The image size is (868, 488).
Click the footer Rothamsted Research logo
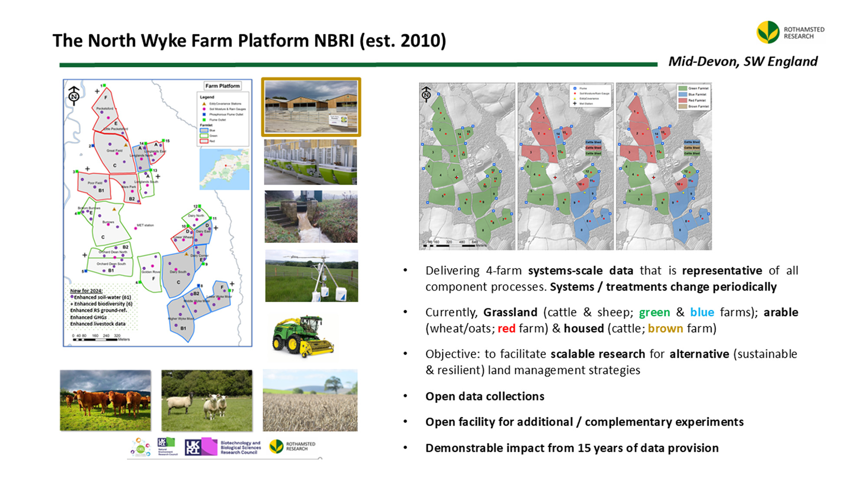pos(292,446)
